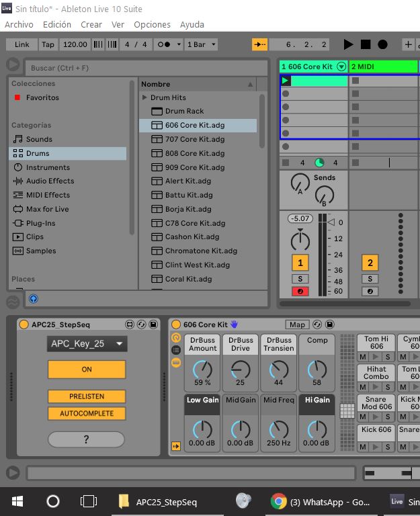This screenshot has height=516, width=420.
Task: Open the Archivo menu
Action: point(19,25)
